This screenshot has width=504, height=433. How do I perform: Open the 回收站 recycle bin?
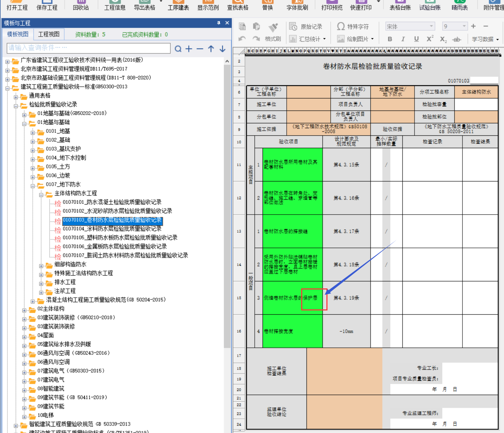(x=81, y=5)
